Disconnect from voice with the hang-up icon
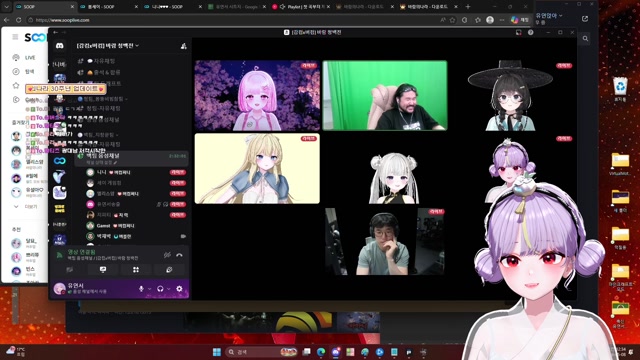640x360 pixels. point(179,255)
